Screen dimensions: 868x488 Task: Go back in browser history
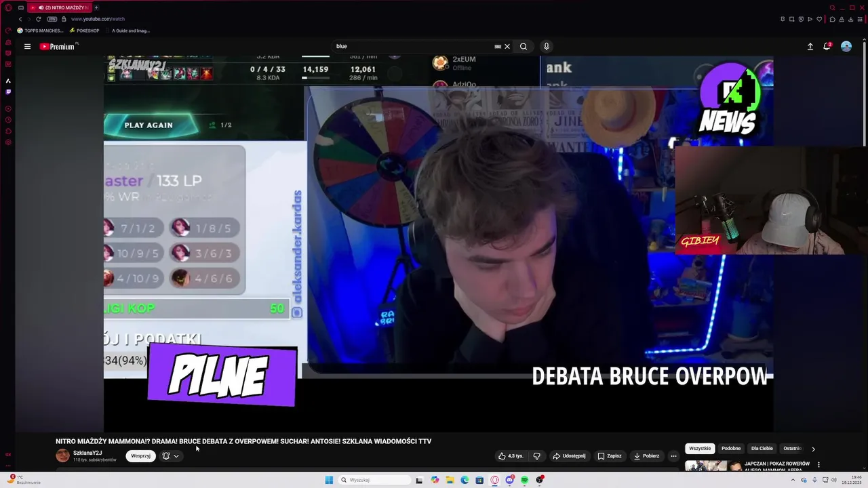tap(20, 19)
